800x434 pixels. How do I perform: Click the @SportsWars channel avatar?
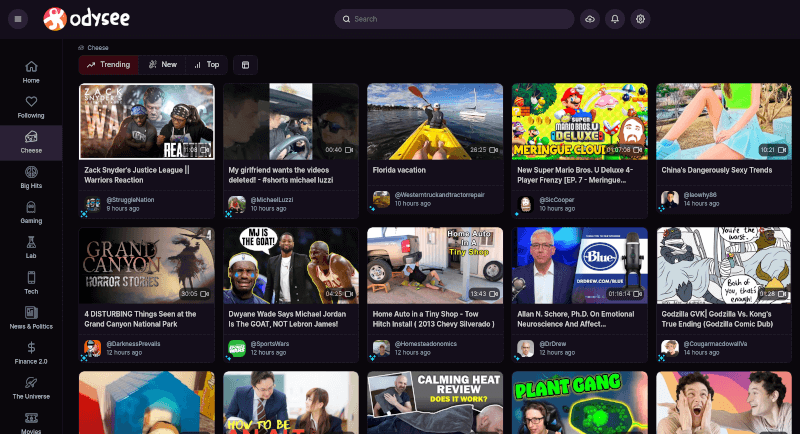[x=237, y=348]
